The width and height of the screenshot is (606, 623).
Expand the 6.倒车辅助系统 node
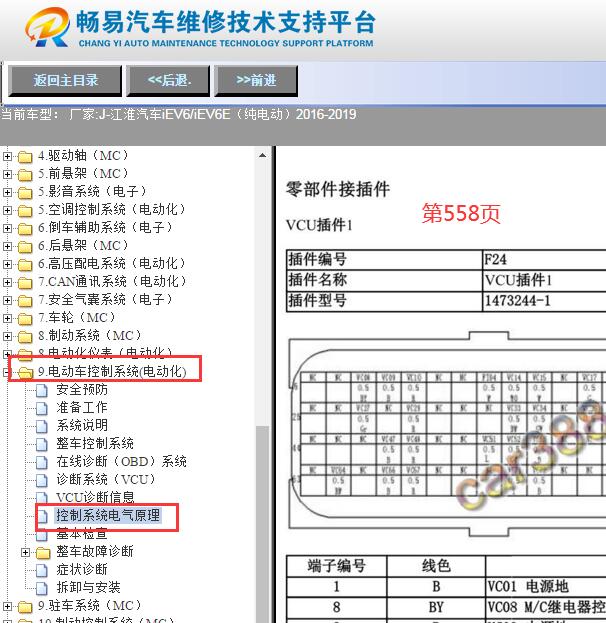coord(7,228)
